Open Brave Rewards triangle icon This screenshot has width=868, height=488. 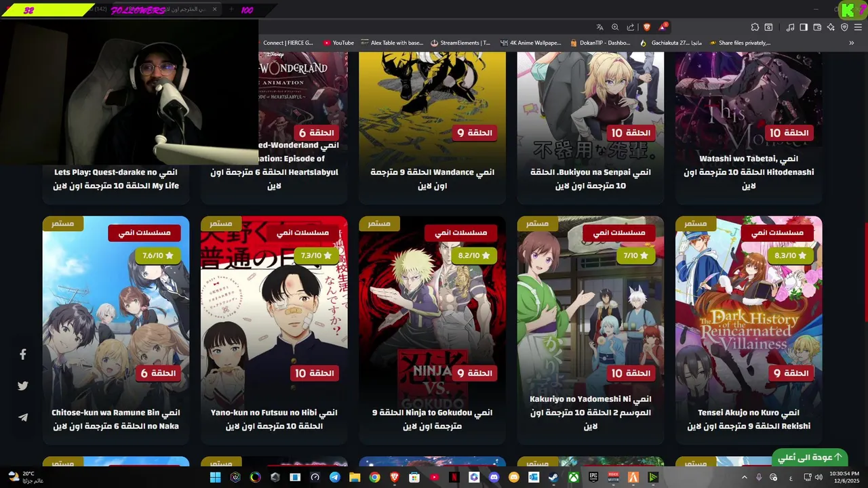(663, 27)
